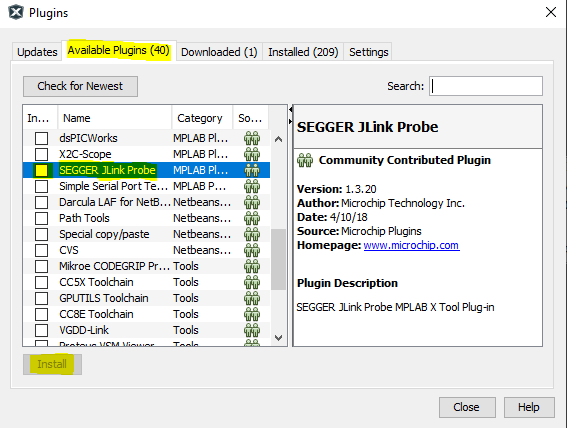
Task: Tick the GPUTILS Toolchain checkbox
Action: (x=41, y=298)
